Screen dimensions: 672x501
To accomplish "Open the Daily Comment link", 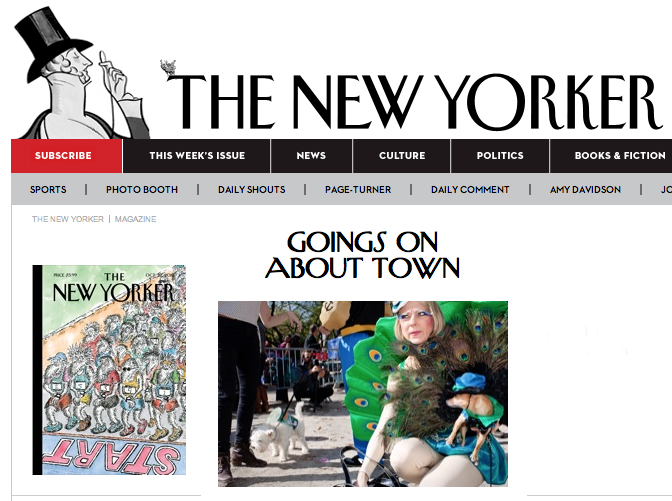I will pos(470,189).
